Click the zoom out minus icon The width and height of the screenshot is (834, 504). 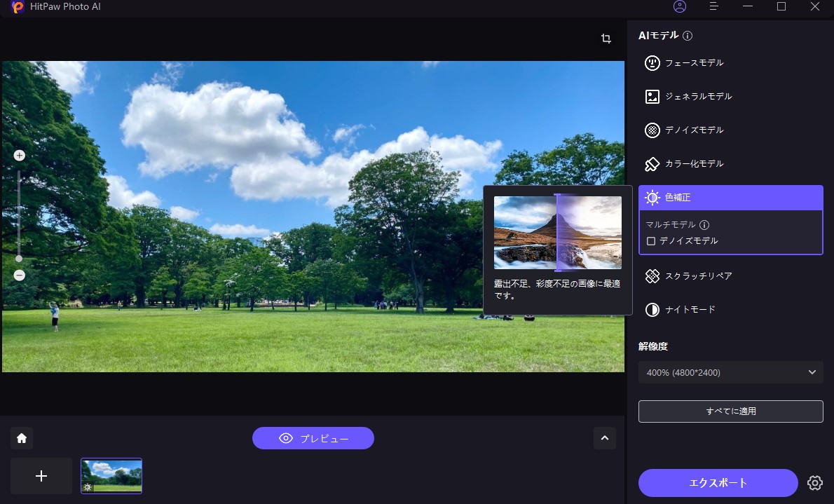tap(20, 275)
